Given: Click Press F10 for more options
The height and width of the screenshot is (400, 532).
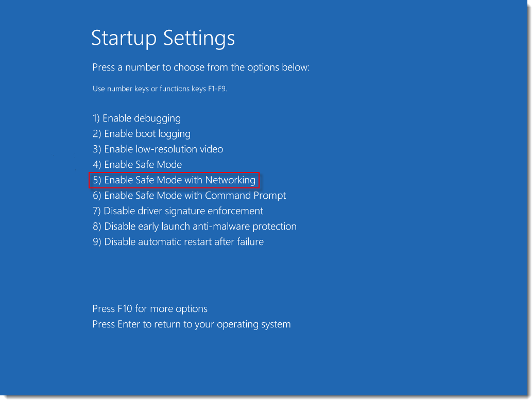Looking at the screenshot, I should tap(150, 309).
